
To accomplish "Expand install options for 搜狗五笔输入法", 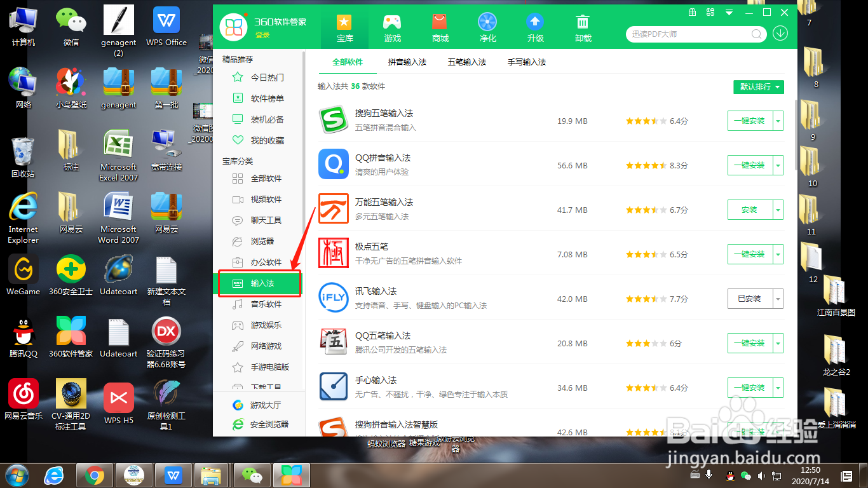I will (x=778, y=121).
